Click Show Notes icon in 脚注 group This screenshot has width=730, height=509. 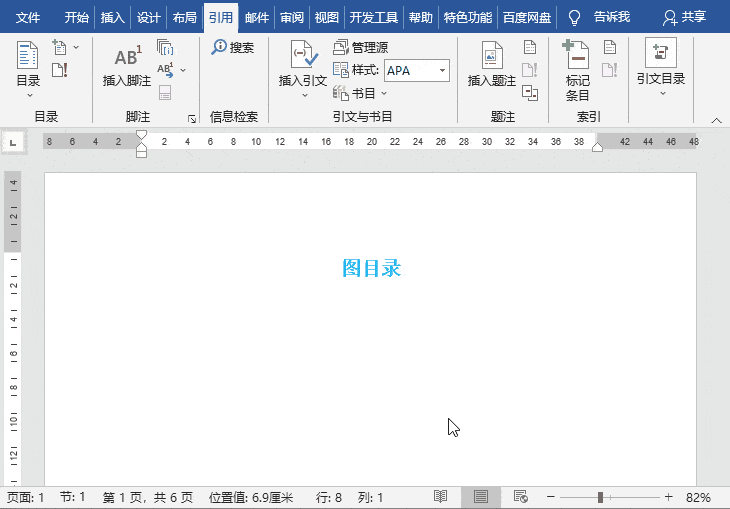point(165,92)
